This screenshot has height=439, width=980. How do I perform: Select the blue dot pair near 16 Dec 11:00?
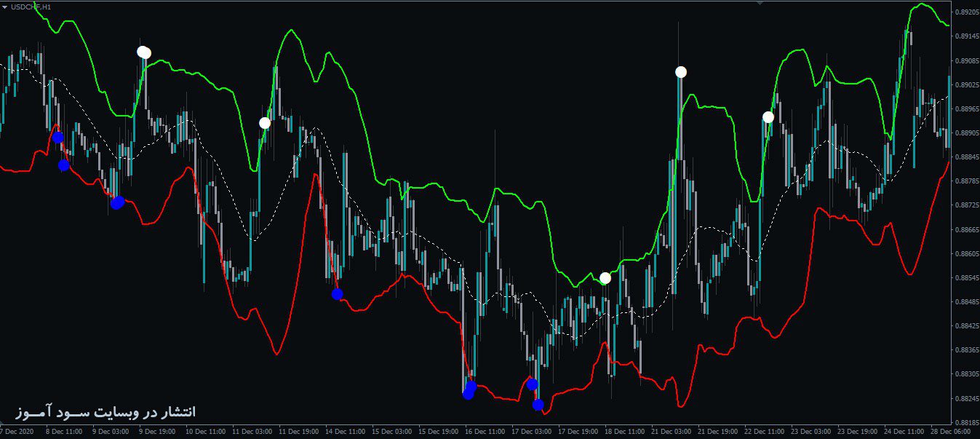tap(469, 390)
